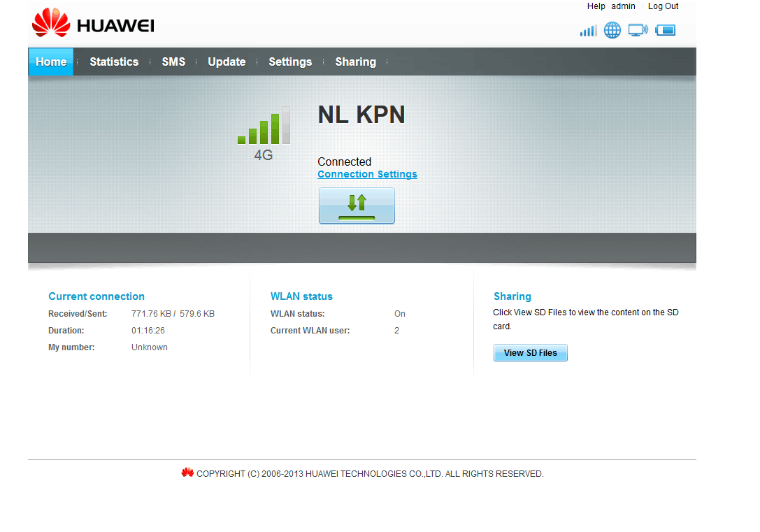Click the large 4G signal bars icon
The height and width of the screenshot is (532, 760).
[x=264, y=126]
